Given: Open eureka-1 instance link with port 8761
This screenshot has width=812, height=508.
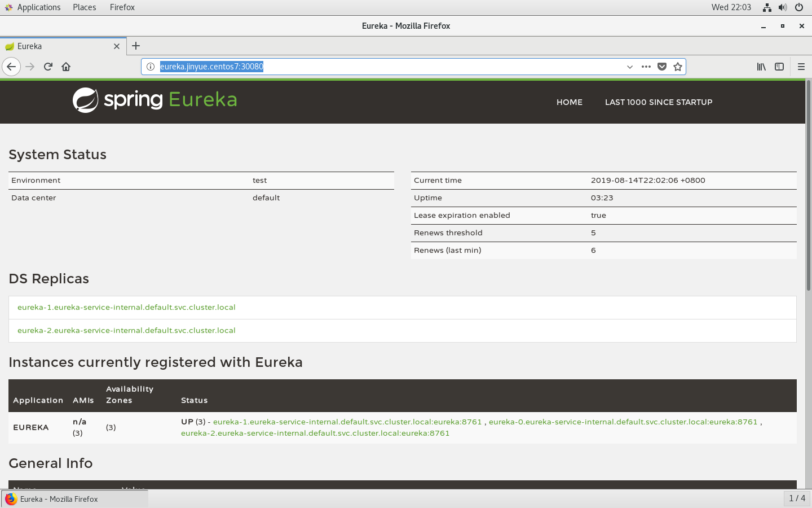Looking at the screenshot, I should [347, 422].
